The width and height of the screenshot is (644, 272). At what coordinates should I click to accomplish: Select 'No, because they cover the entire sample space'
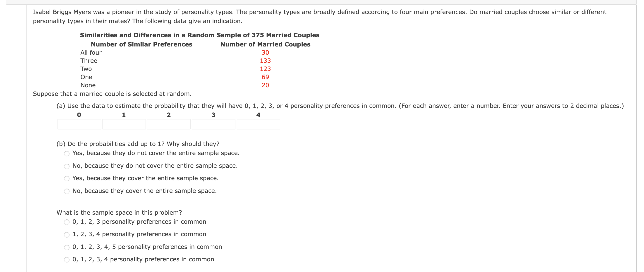(x=67, y=192)
